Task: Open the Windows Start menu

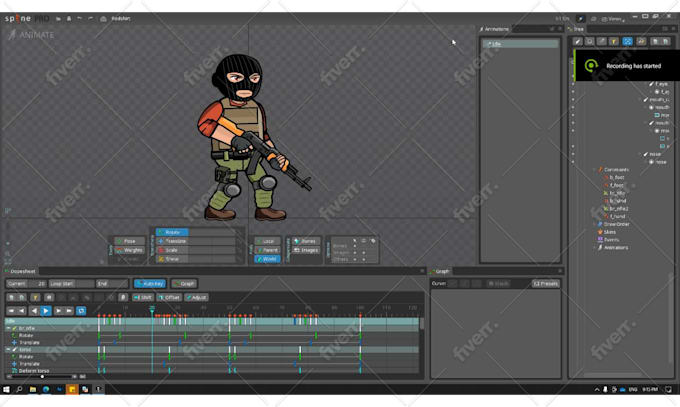Action: (x=6, y=389)
